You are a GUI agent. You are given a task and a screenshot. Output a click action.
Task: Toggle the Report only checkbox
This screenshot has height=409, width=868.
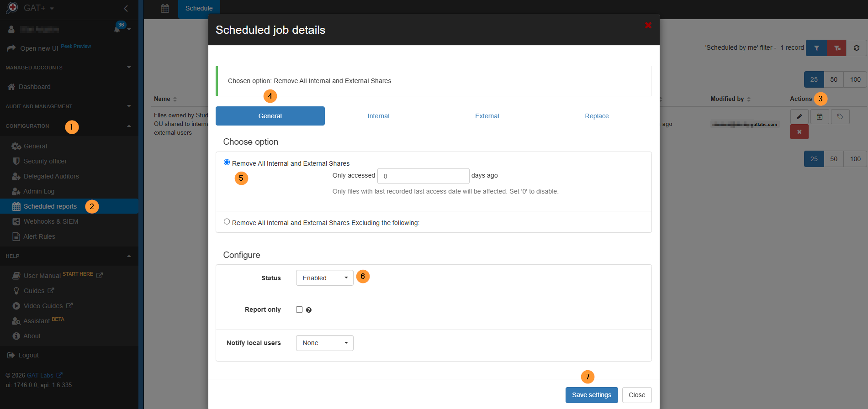pyautogui.click(x=299, y=309)
